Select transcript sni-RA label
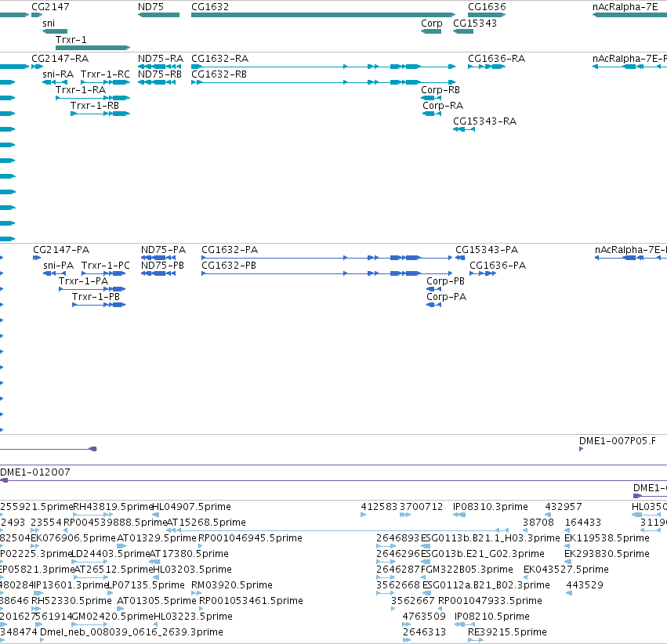The height and width of the screenshot is (644, 667). 58,74
